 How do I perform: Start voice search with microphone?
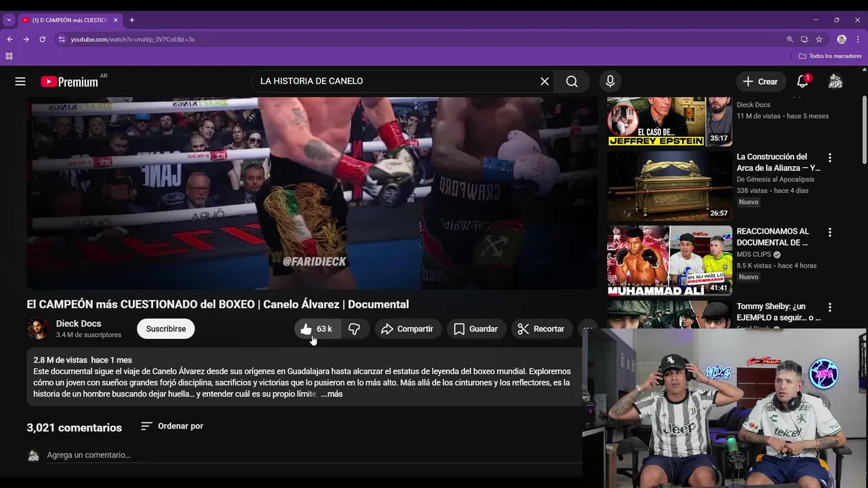(x=610, y=81)
